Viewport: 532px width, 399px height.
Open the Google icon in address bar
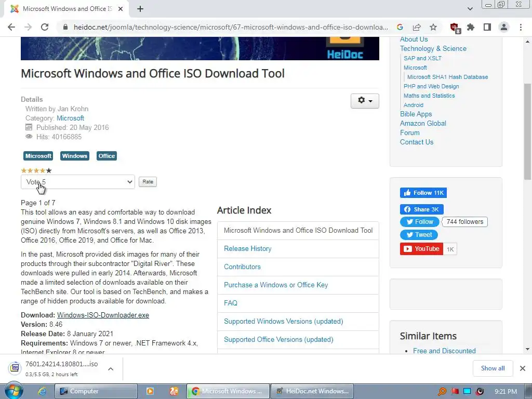[400, 27]
